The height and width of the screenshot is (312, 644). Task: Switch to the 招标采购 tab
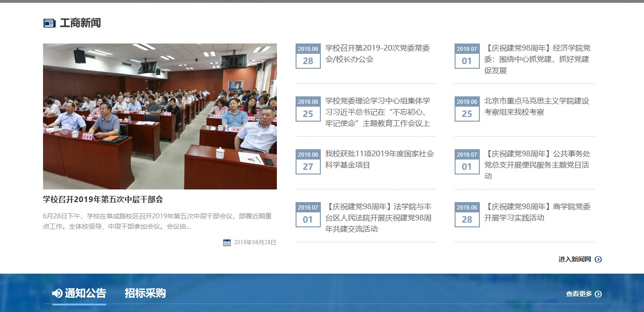[x=145, y=293]
